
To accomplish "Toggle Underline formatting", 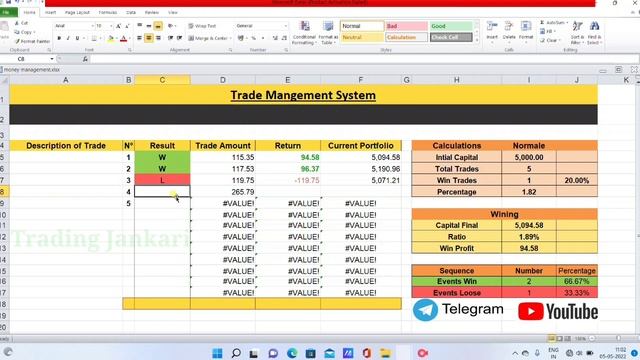I will pyautogui.click(x=77, y=38).
